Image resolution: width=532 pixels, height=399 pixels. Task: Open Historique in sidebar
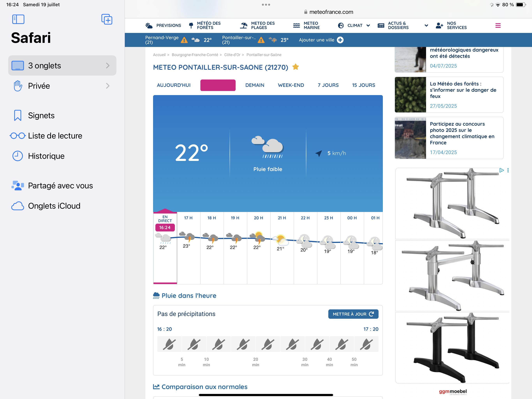(x=62, y=156)
